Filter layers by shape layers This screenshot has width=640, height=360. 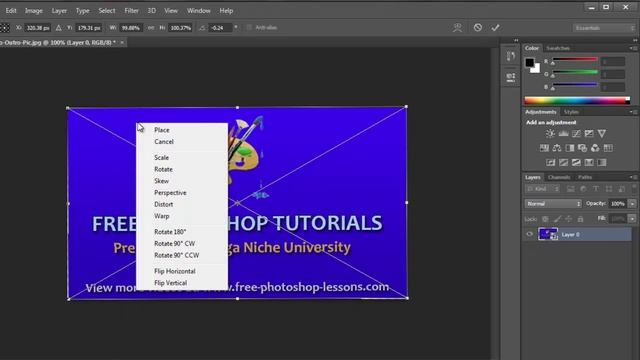point(609,189)
